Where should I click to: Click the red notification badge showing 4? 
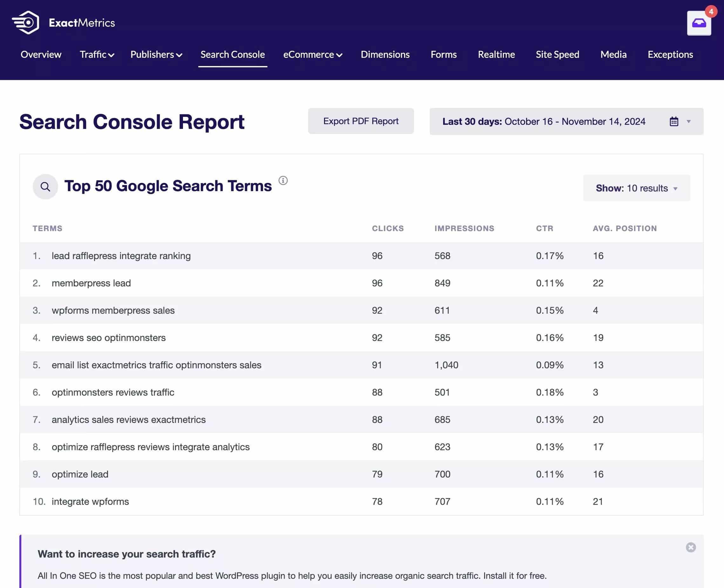point(711,11)
